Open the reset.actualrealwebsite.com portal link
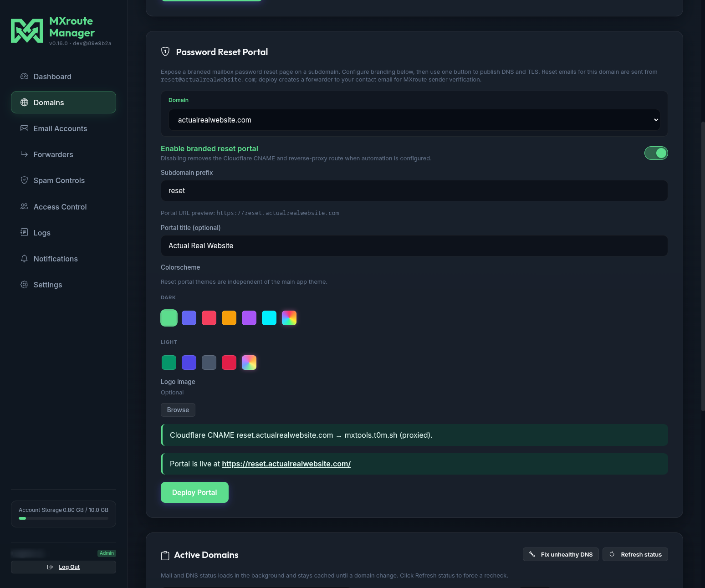Screen dimensions: 705x588 [x=286, y=464]
